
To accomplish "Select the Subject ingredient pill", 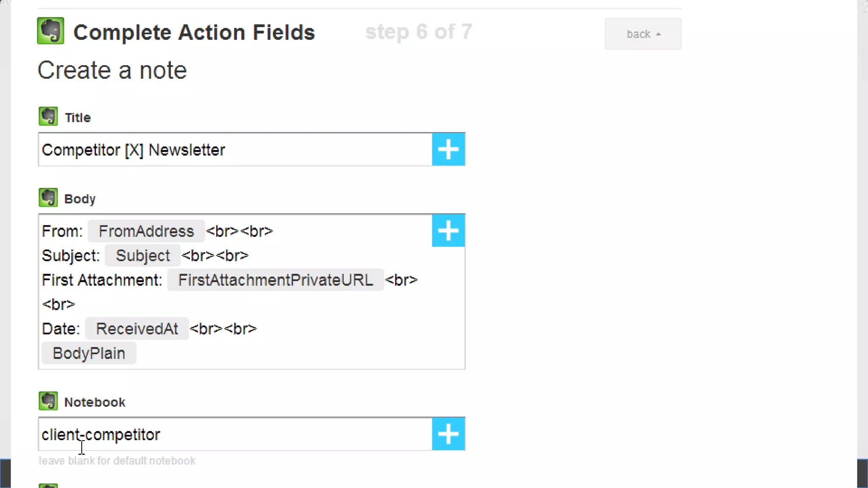I will (x=143, y=256).
